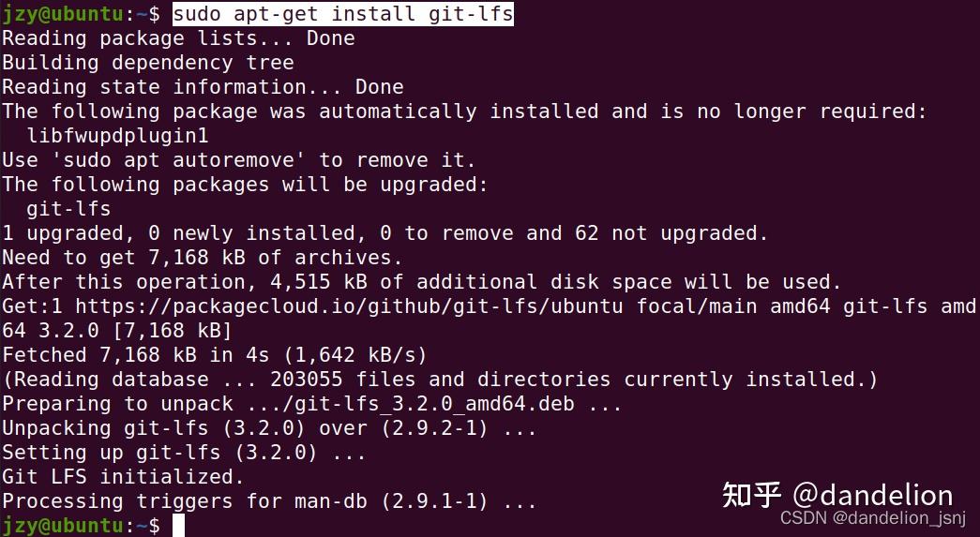980x537 pixels.
Task: Click the CSDN @dandelion_jsnj watermark
Action: [872, 518]
